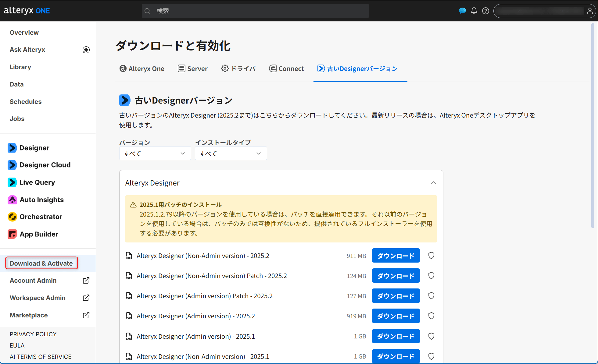
Task: Click EXE file icon for Admin version 2025.1
Action: (x=129, y=336)
